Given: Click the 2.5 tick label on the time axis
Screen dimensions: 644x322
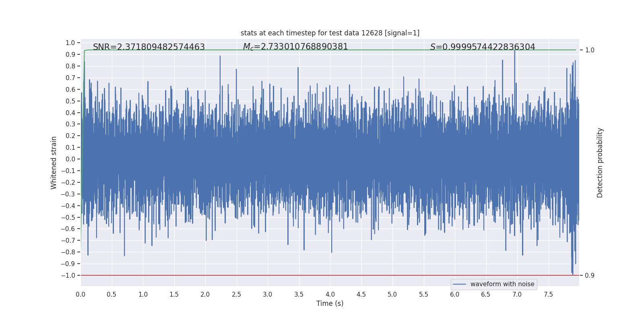Looking at the screenshot, I should pyautogui.click(x=236, y=295).
